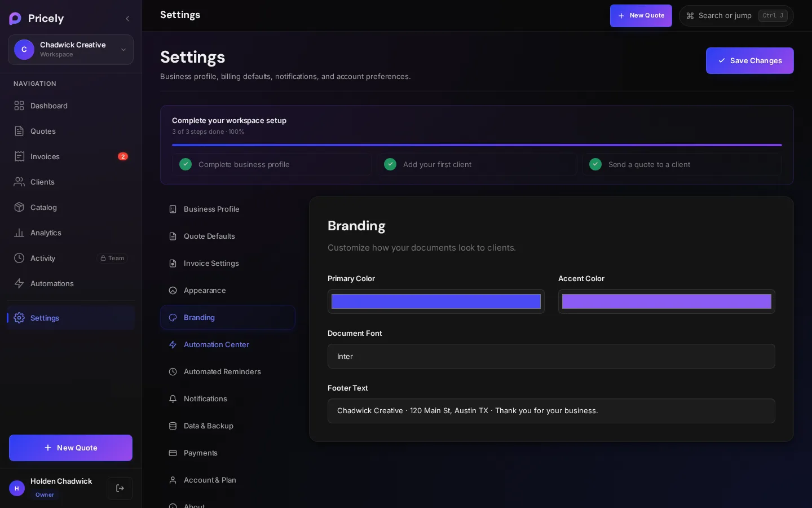Click the New Quote button in sidebar
The image size is (812, 508).
tap(70, 448)
